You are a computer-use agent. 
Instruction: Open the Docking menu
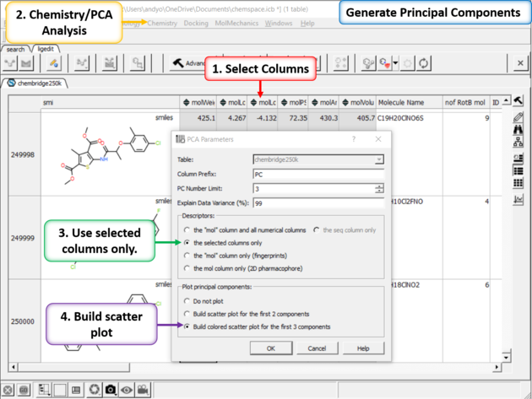[196, 24]
